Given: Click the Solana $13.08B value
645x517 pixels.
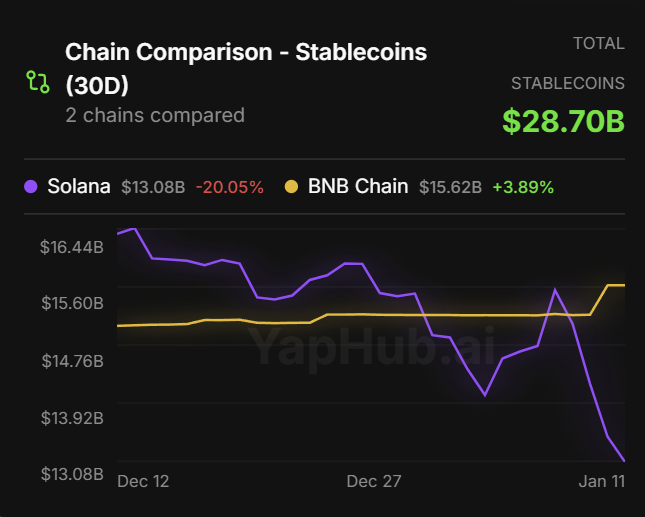Looking at the screenshot, I should [153, 187].
